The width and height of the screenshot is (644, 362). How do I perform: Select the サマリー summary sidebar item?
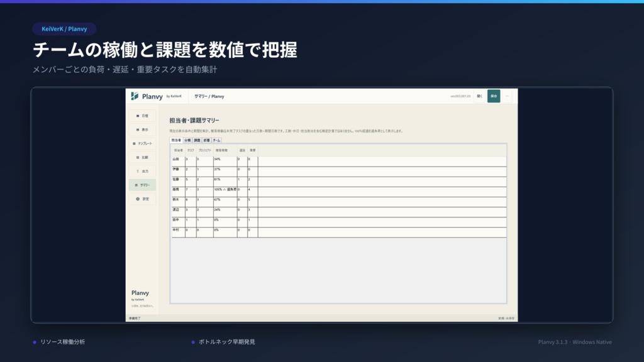(x=143, y=185)
